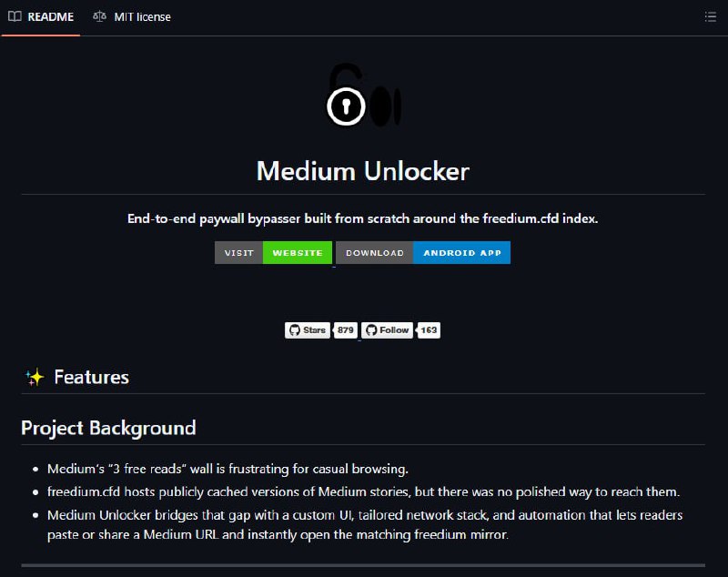Click the Medium Unlocker padlock logo
The height and width of the screenshot is (577, 728).
tap(363, 96)
